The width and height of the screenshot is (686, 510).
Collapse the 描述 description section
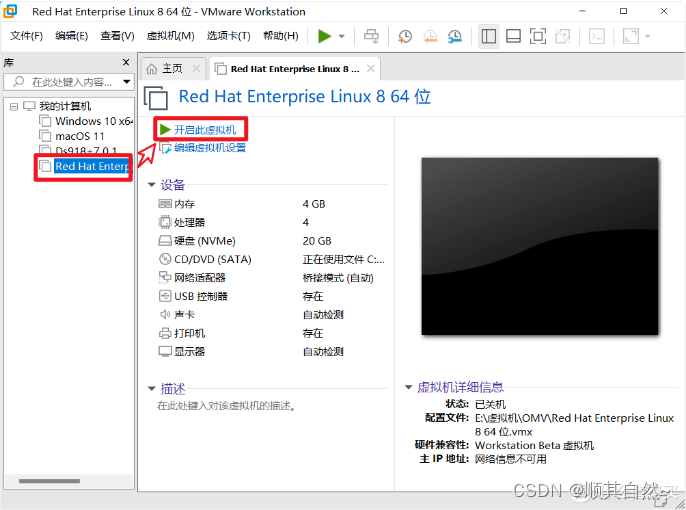coord(151,388)
